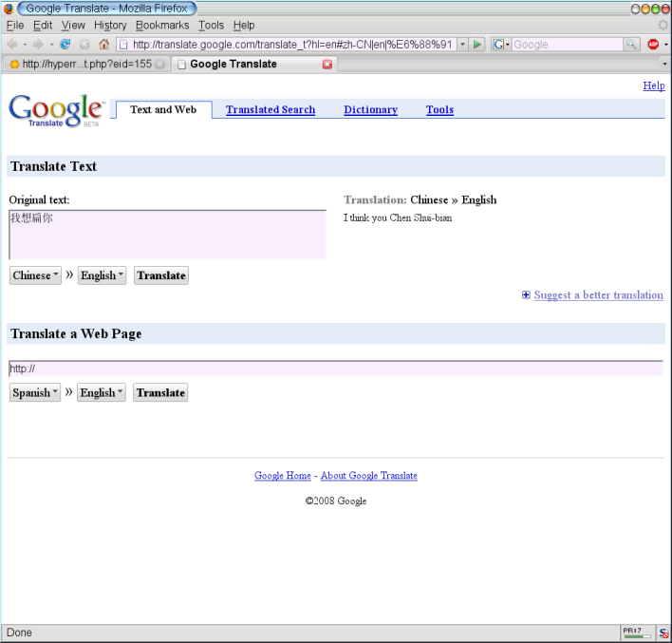Image resolution: width=672 pixels, height=643 pixels.
Task: Click the search magnifier icon in the search box
Action: (x=631, y=45)
